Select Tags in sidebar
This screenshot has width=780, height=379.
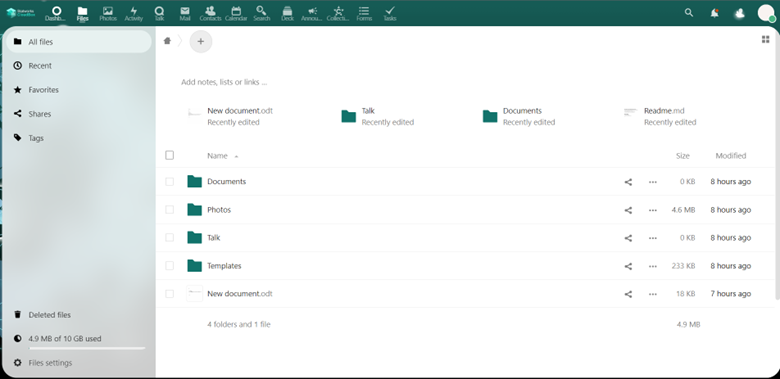(x=79, y=138)
